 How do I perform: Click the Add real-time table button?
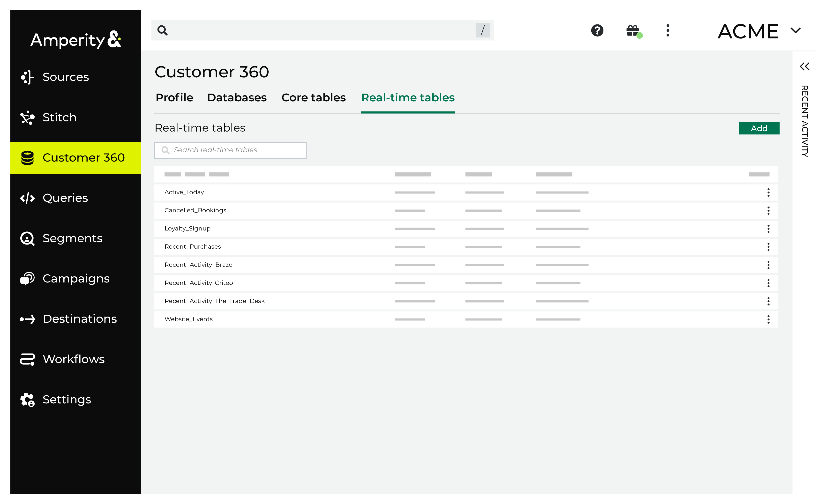click(x=759, y=128)
